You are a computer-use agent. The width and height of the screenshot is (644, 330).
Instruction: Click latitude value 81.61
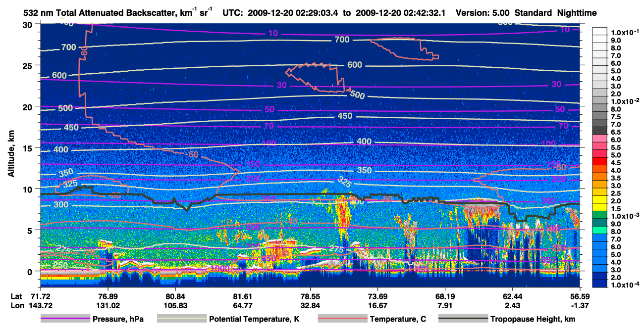(x=243, y=296)
